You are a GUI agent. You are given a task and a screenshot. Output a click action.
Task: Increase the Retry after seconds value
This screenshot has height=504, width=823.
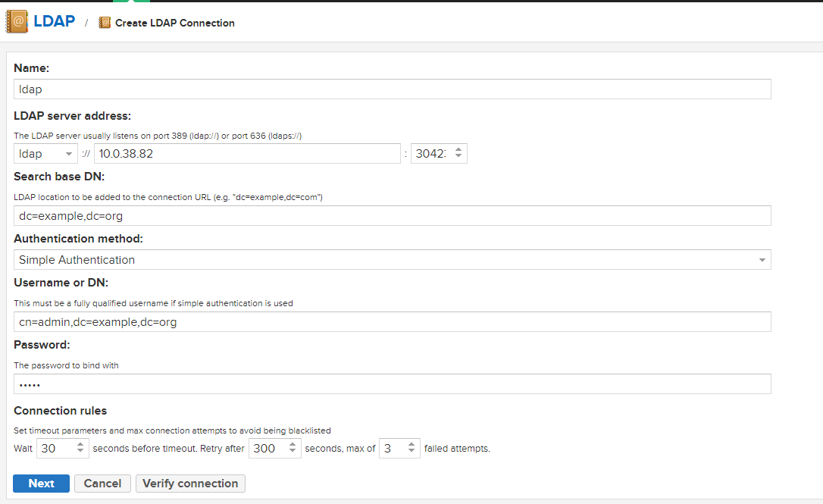tap(293, 444)
